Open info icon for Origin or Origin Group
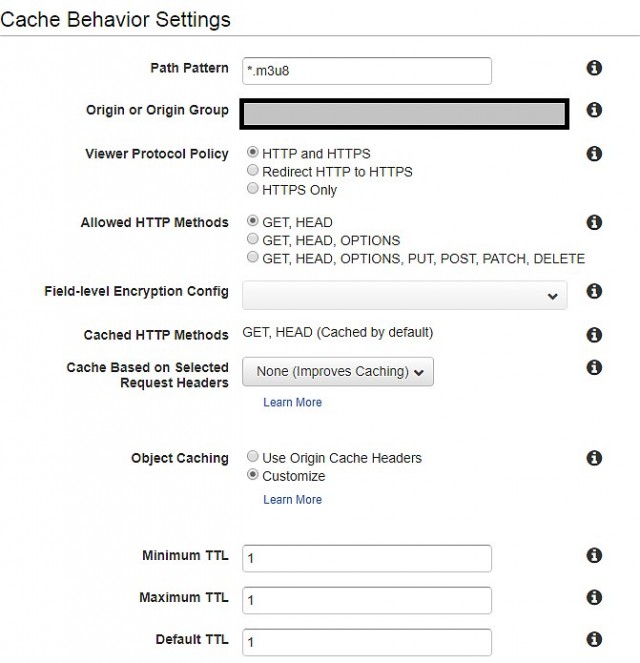Screen dimensions: 640x663 594,110
